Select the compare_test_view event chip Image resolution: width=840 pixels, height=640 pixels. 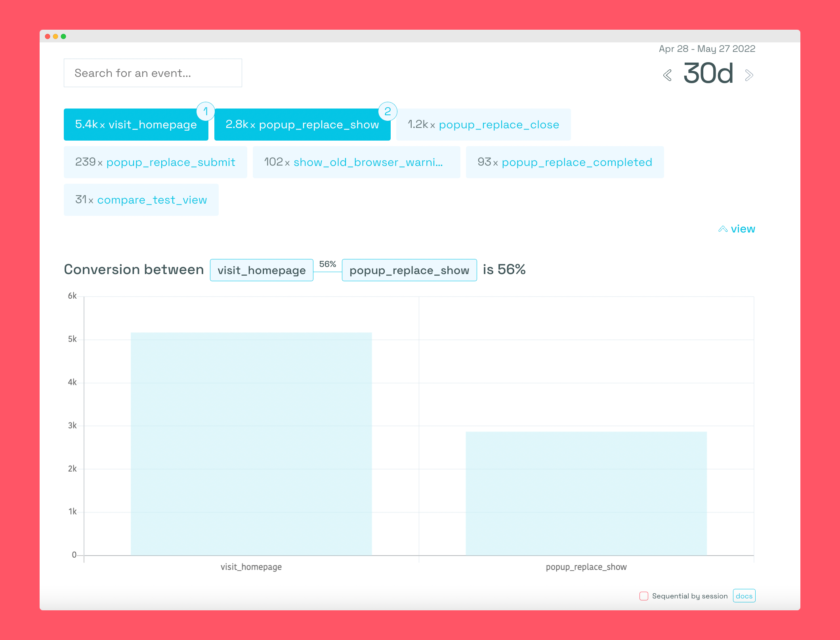141,200
